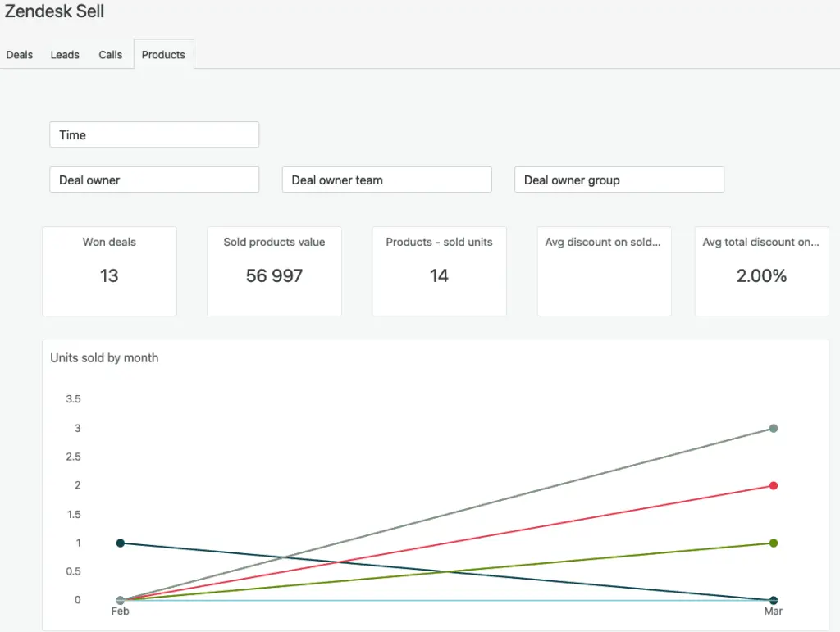
Task: Select the Products tab
Action: coord(163,55)
